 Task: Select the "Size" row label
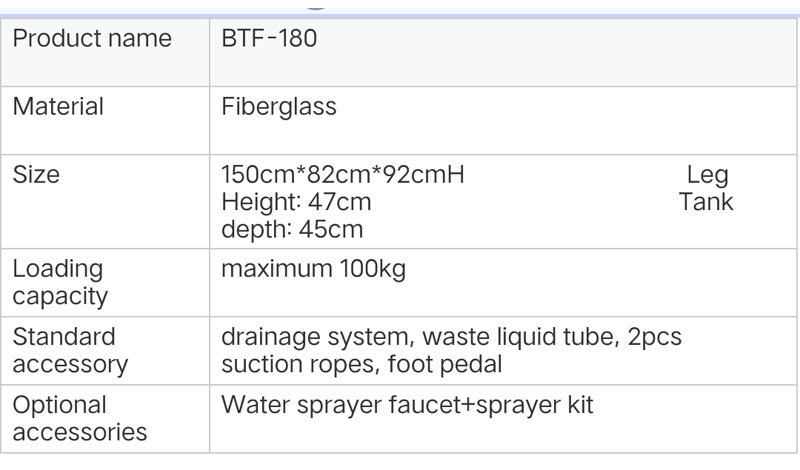36,174
